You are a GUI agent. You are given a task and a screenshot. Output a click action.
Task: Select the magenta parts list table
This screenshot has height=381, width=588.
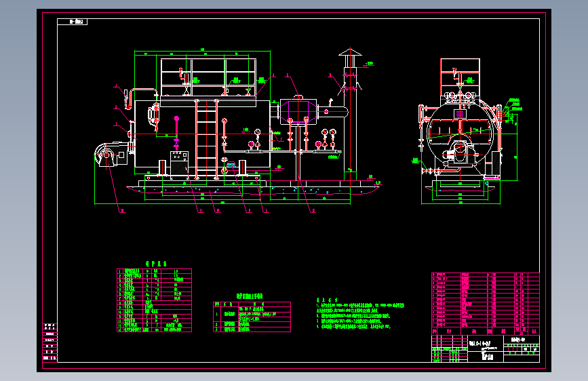point(485,304)
